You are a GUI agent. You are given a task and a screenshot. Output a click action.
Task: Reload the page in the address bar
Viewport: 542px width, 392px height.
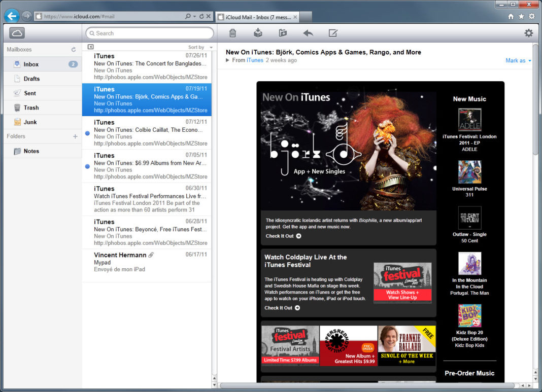(201, 16)
